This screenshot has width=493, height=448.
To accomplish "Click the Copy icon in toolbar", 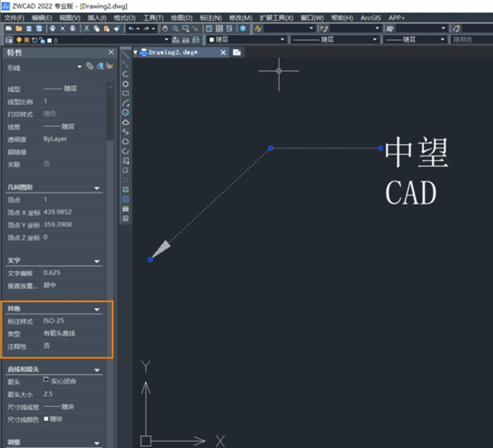I will 97,28.
